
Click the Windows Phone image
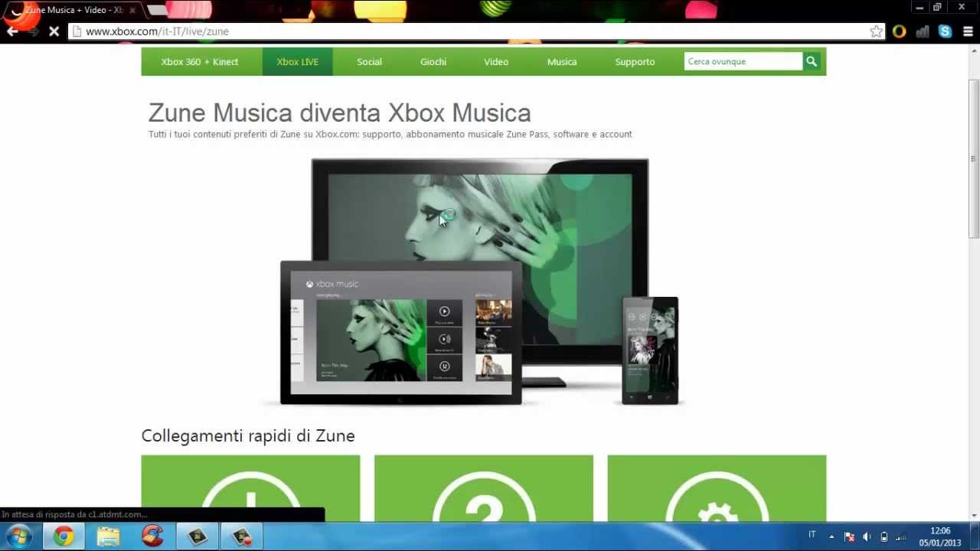(650, 350)
